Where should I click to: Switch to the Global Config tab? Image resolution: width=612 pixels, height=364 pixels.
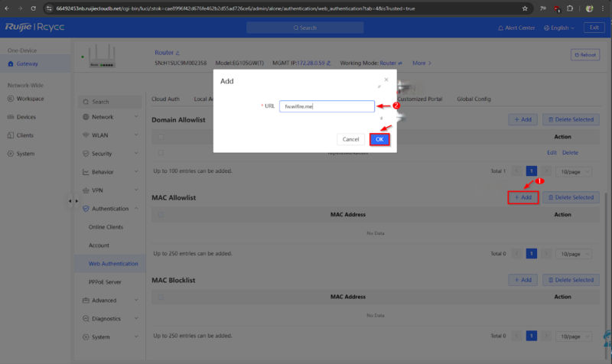(x=474, y=99)
